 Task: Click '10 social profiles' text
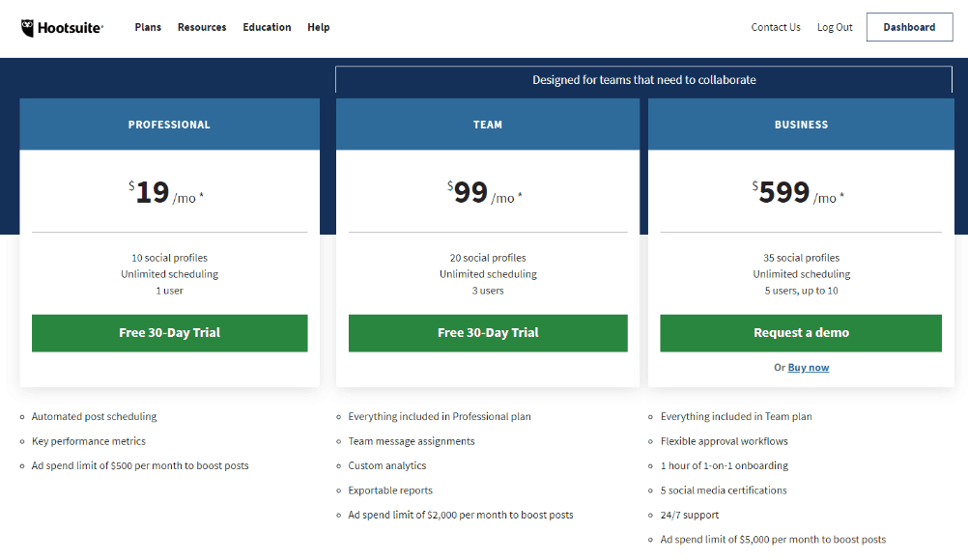click(x=170, y=258)
